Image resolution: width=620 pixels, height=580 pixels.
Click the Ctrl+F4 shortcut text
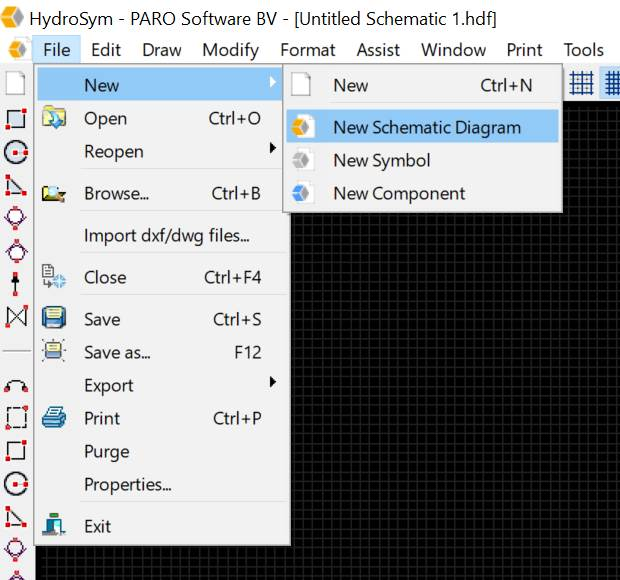[x=232, y=278]
